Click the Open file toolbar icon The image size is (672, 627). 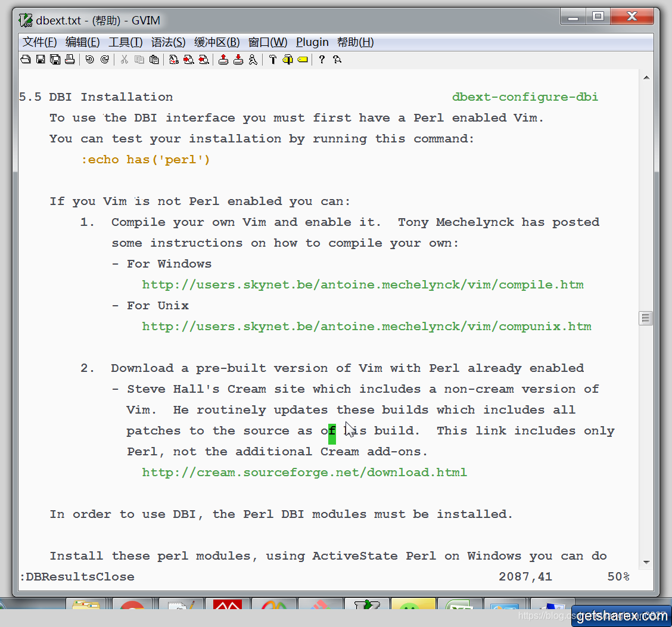[x=26, y=60]
